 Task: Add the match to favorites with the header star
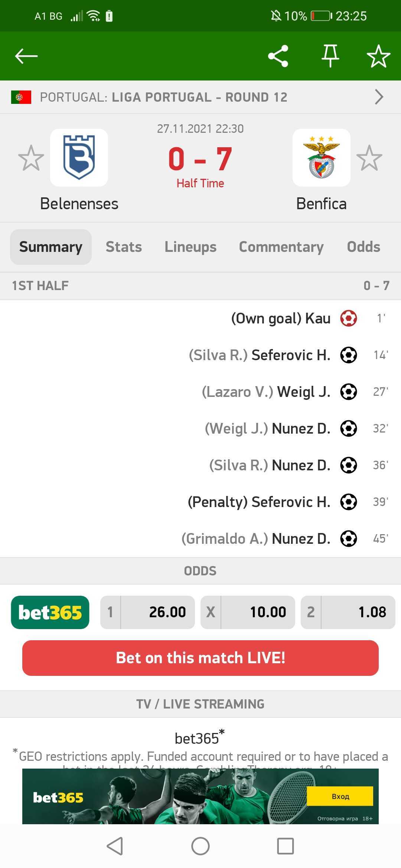click(378, 56)
